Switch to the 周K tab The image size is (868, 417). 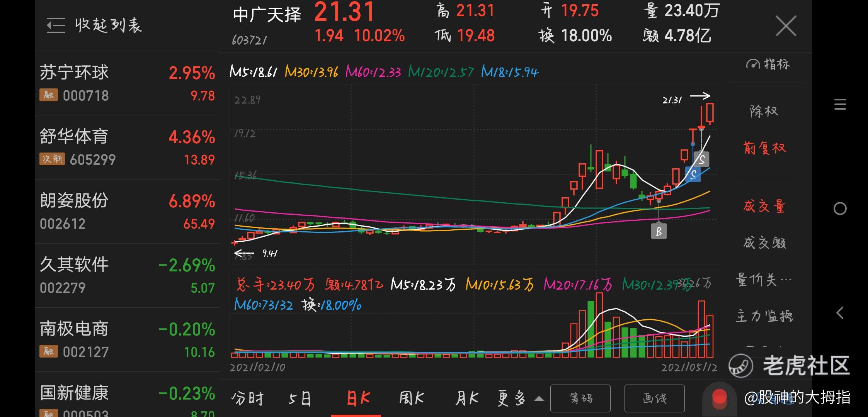[x=411, y=398]
